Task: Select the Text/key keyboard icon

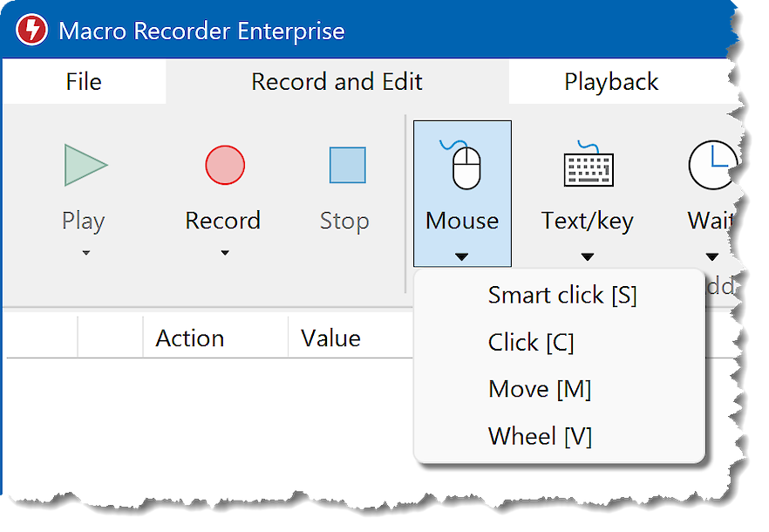Action: point(588,165)
